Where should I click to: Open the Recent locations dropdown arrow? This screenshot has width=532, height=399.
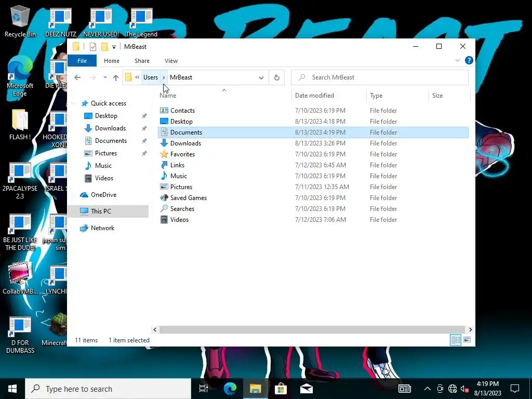click(x=105, y=77)
